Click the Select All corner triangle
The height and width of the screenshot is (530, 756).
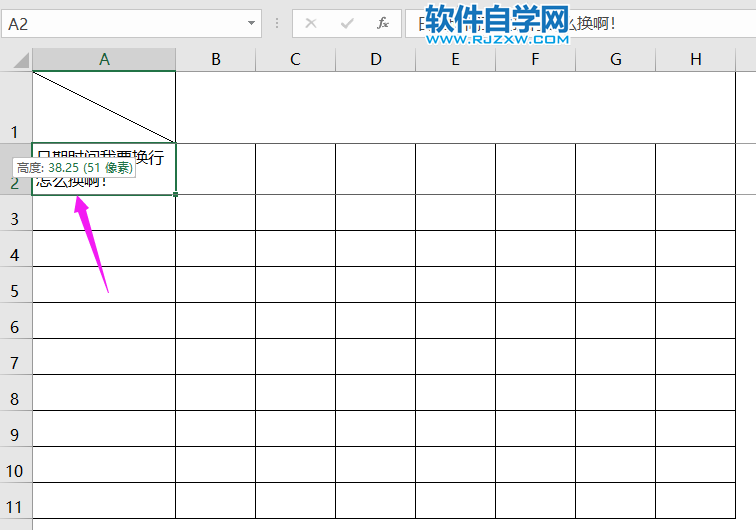pyautogui.click(x=20, y=60)
